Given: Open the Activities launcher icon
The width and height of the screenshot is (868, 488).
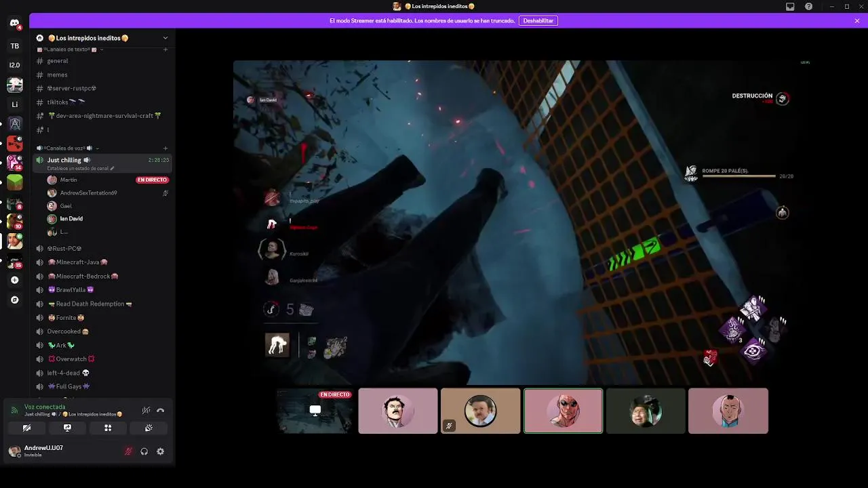Looking at the screenshot, I should click(x=108, y=428).
